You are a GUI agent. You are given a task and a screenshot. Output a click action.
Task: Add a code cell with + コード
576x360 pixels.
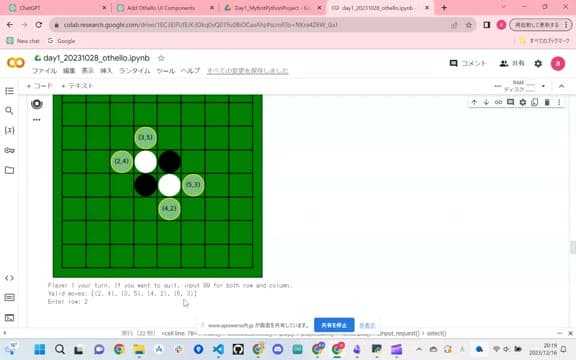(40, 86)
